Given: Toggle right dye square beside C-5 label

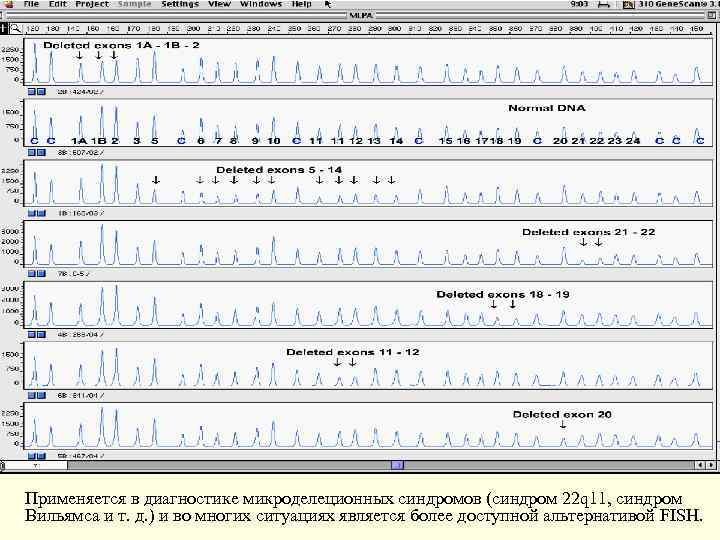Looking at the screenshot, I should pyautogui.click(x=41, y=273).
